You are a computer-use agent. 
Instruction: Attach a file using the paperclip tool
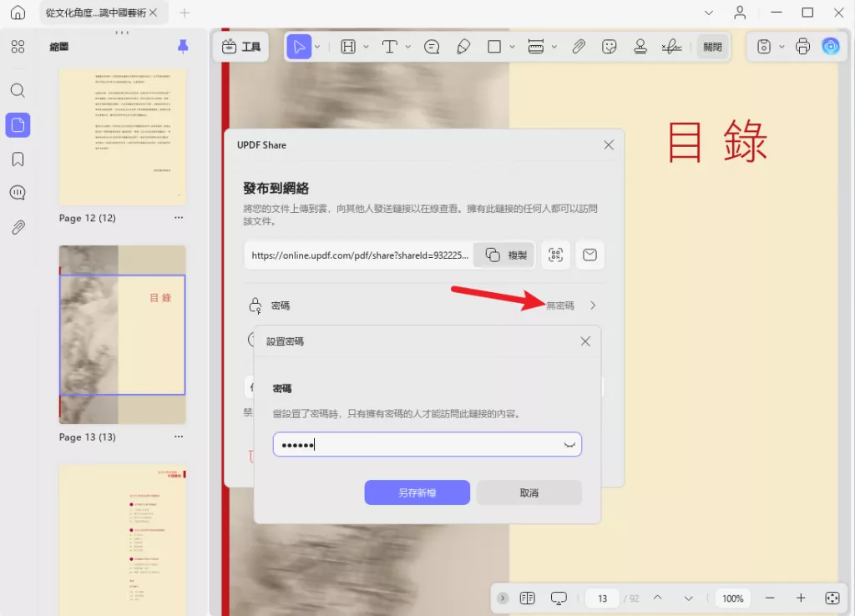pyautogui.click(x=579, y=47)
